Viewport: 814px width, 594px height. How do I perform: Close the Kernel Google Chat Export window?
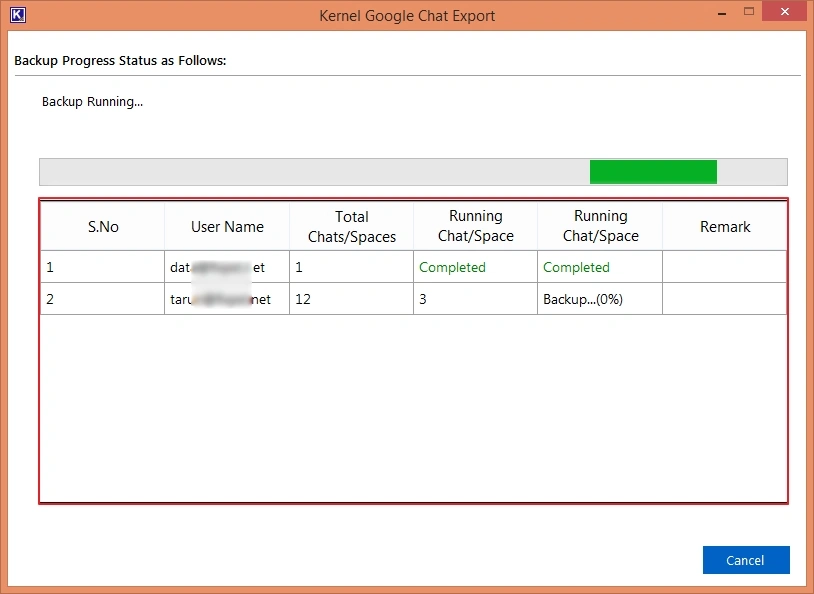pyautogui.click(x=784, y=11)
